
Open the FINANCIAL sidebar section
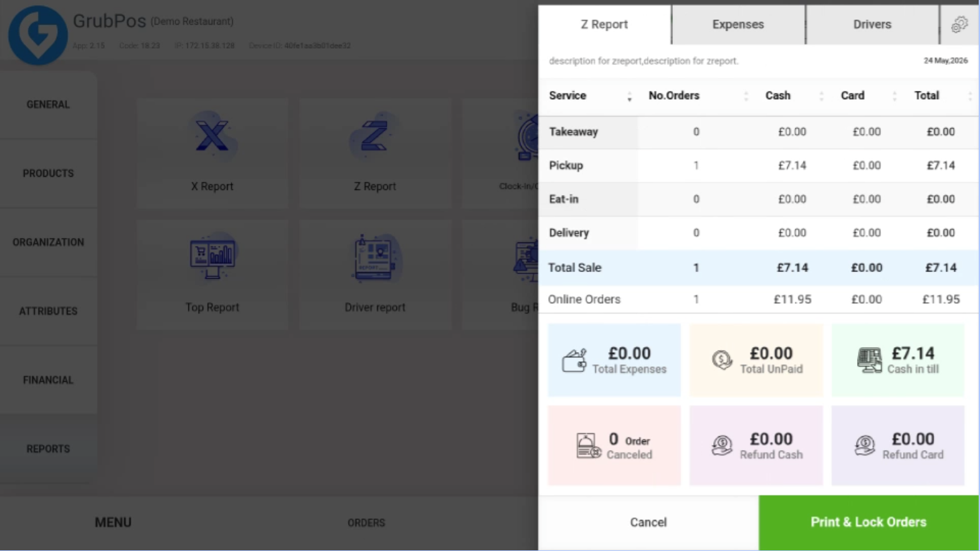49,380
